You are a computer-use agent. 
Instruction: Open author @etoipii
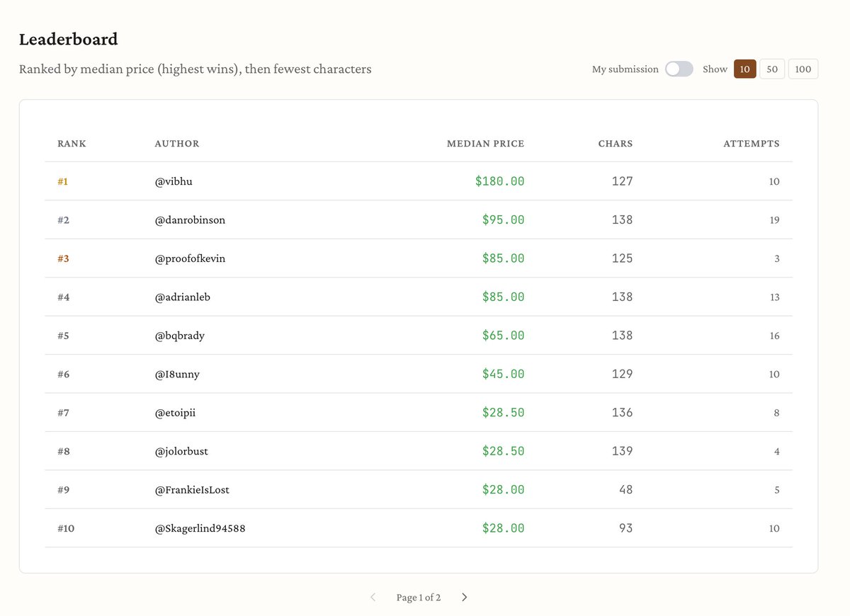point(175,413)
